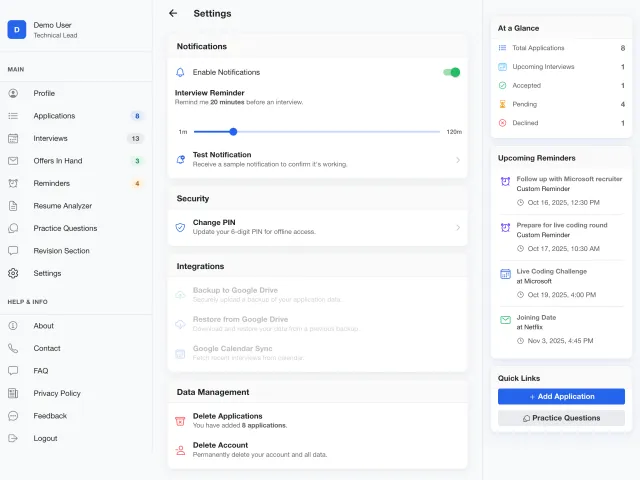Click the back arrow next to Settings
Viewport: 640px width, 480px height.
click(173, 13)
